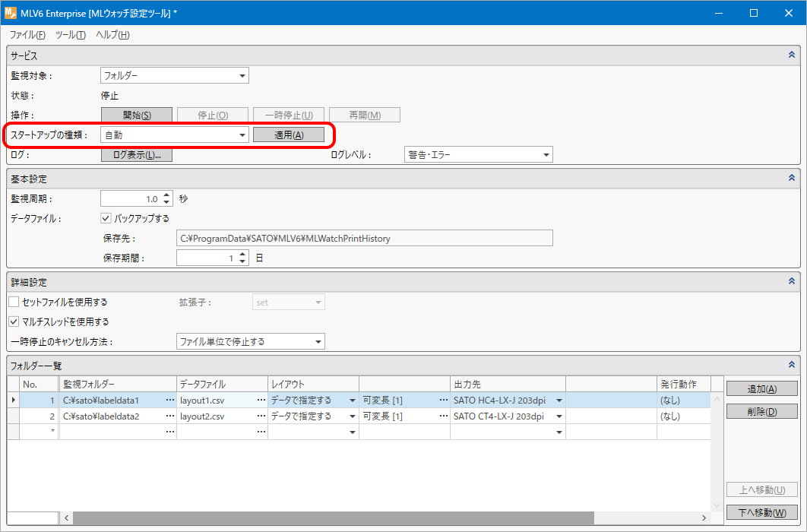Open output dropdown in the new empty row
This screenshot has width=807, height=532.
(x=559, y=432)
